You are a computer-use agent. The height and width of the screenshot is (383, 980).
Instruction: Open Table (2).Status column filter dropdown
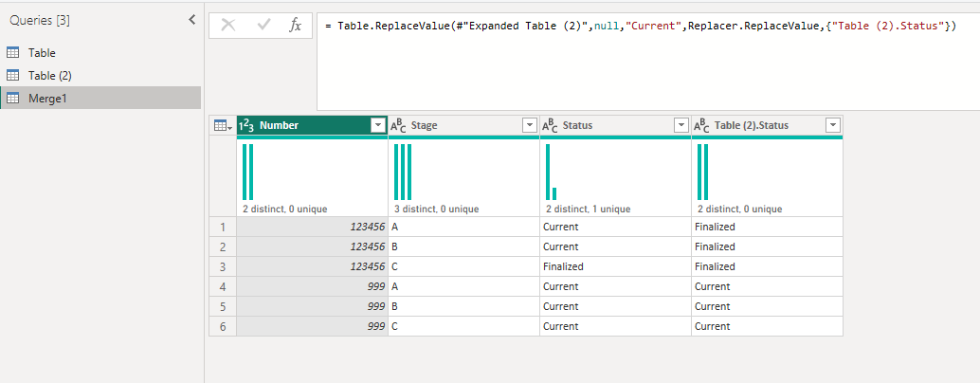[832, 125]
